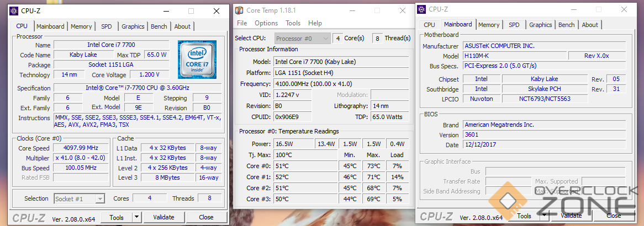Click the CPUID value 0x906E9
The width and height of the screenshot is (644, 226).
pos(292,117)
